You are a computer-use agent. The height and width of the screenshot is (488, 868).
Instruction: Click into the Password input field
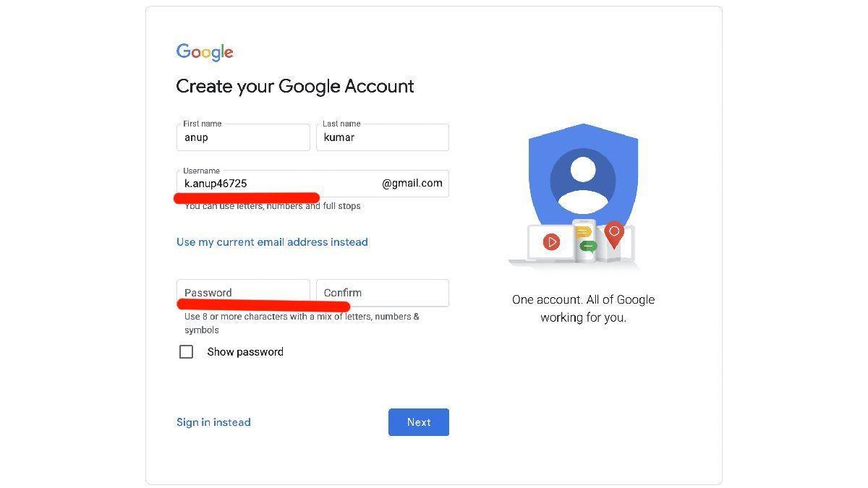coord(243,293)
